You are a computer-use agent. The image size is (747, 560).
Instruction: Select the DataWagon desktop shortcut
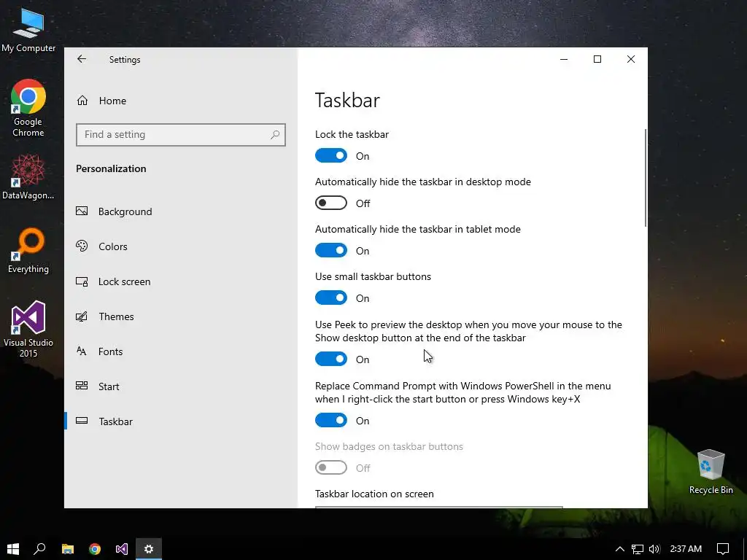[28, 176]
